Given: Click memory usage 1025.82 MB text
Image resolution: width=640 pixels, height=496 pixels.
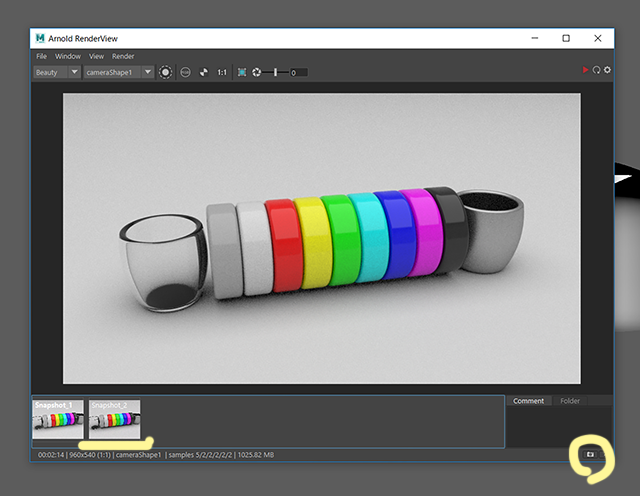Looking at the screenshot, I should 256,455.
